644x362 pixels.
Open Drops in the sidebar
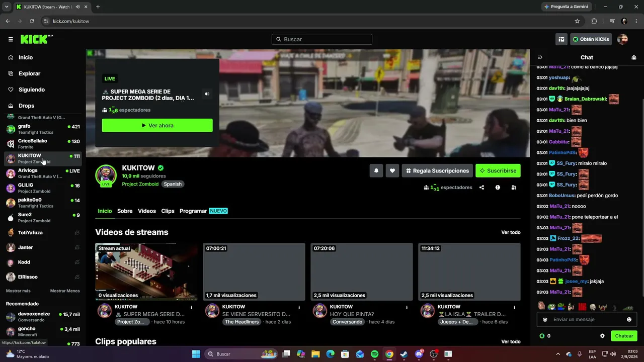click(27, 106)
